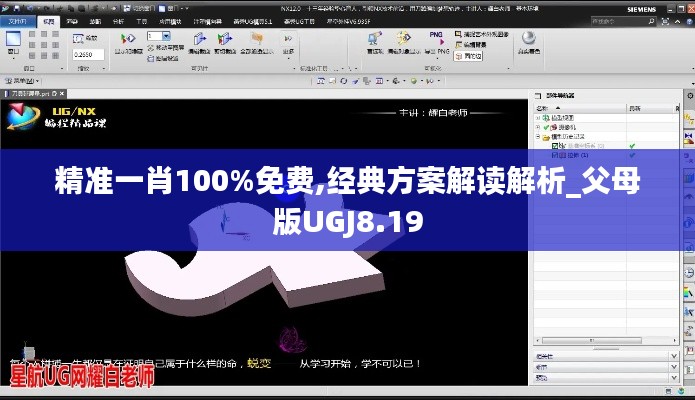Click the colorful palette icon in resource bar
The height and width of the screenshot is (400, 695).
689,292
